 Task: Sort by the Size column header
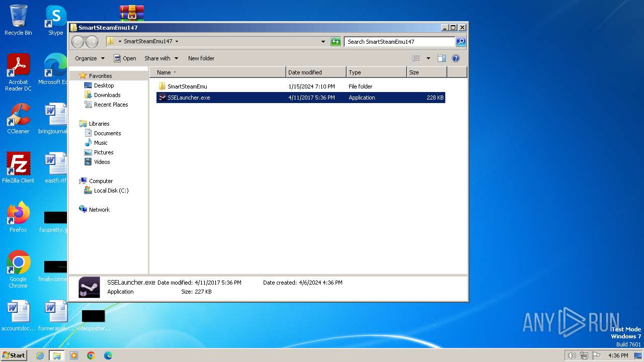(427, 72)
